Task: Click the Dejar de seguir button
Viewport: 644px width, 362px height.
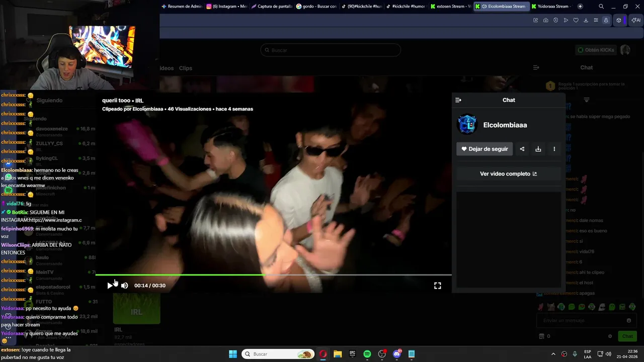Action: tap(485, 149)
